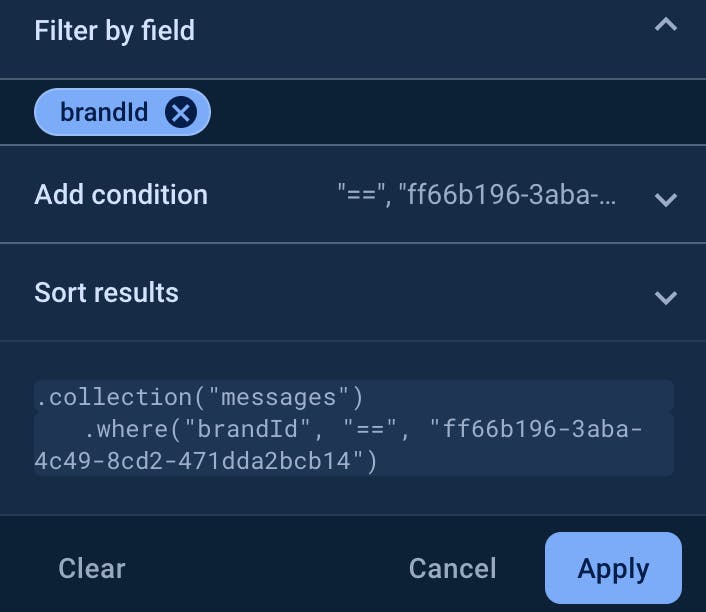Click "ff66b196-3aba-" value in the where clause
Viewport: 706px width, 612px height.
point(536,430)
